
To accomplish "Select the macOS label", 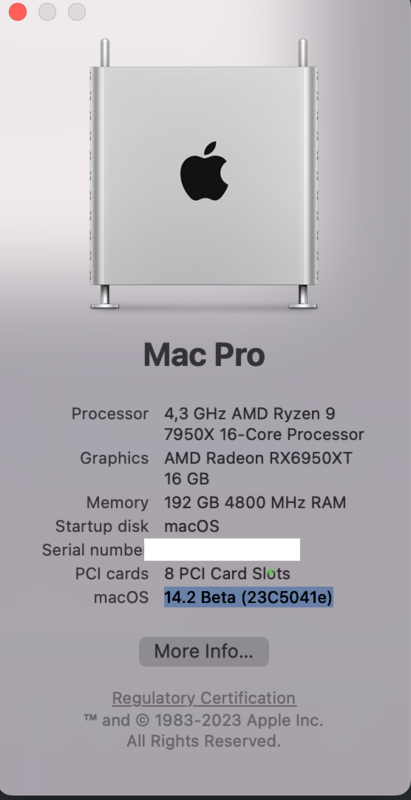I will pos(121,597).
